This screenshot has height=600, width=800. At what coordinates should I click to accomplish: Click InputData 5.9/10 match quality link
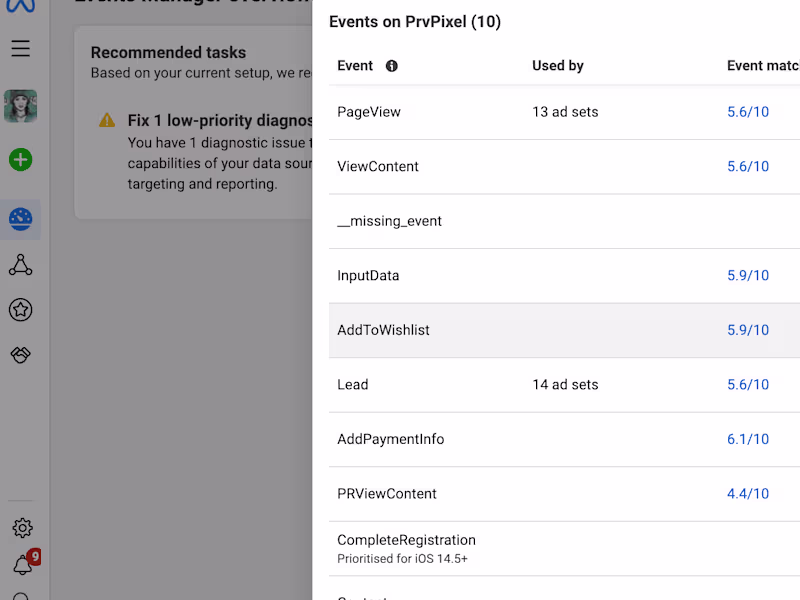(x=748, y=276)
